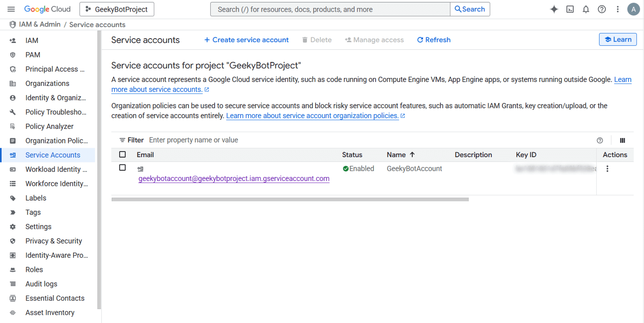Open Gemini AI assistant sparkle icon
This screenshot has width=644, height=323.
(554, 9)
